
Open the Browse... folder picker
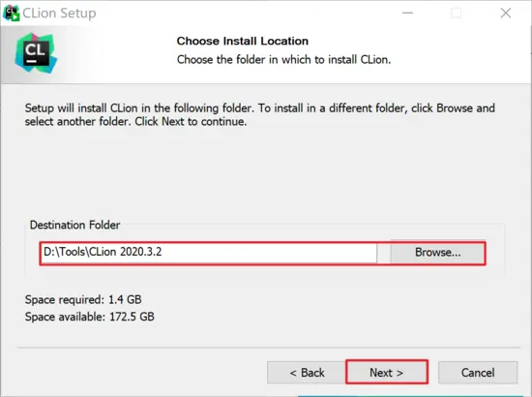(x=437, y=253)
